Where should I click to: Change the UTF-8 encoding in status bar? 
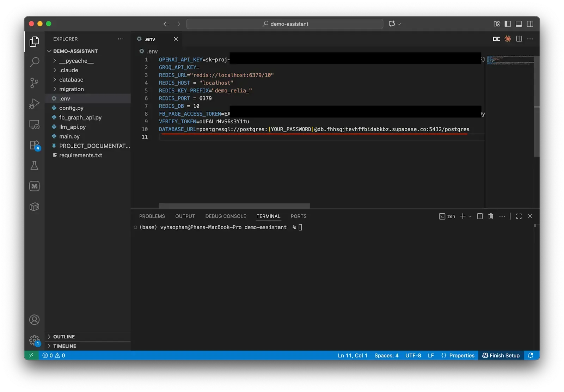tap(413, 355)
